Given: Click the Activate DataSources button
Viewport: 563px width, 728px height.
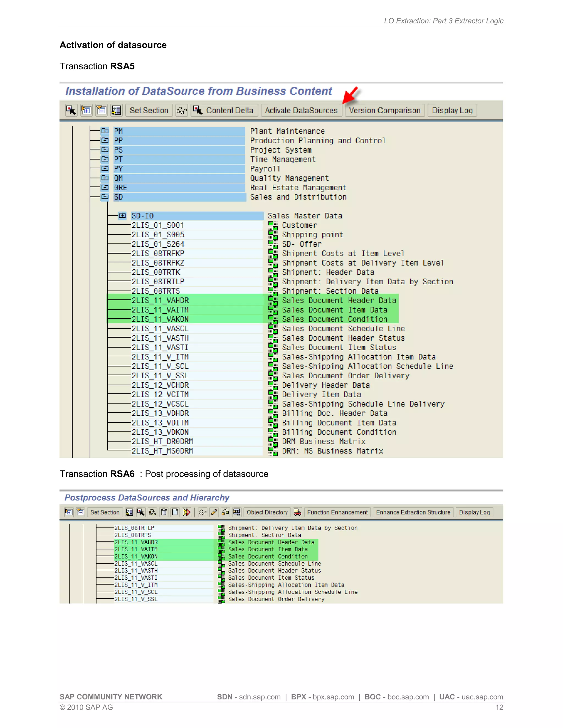Looking at the screenshot, I should tap(301, 110).
